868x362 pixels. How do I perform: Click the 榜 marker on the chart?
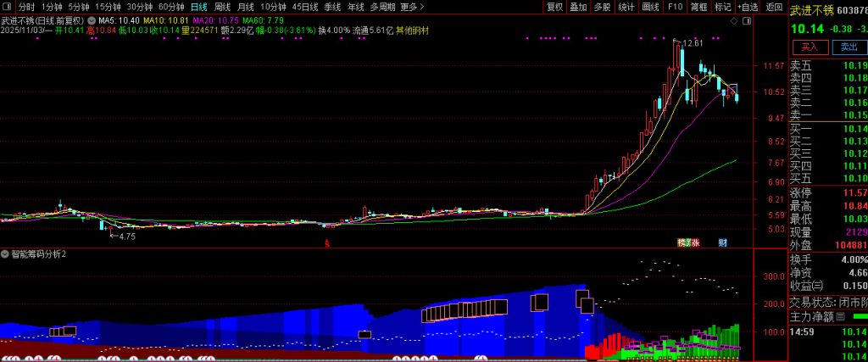click(x=682, y=242)
